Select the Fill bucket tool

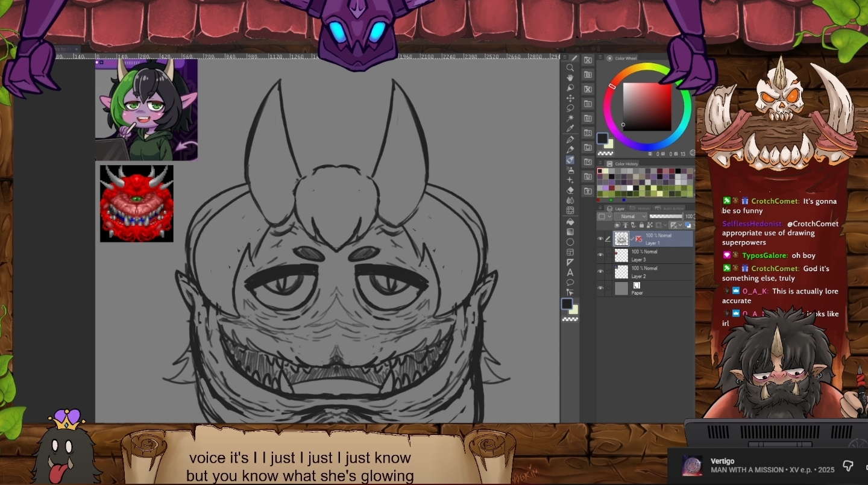click(570, 221)
